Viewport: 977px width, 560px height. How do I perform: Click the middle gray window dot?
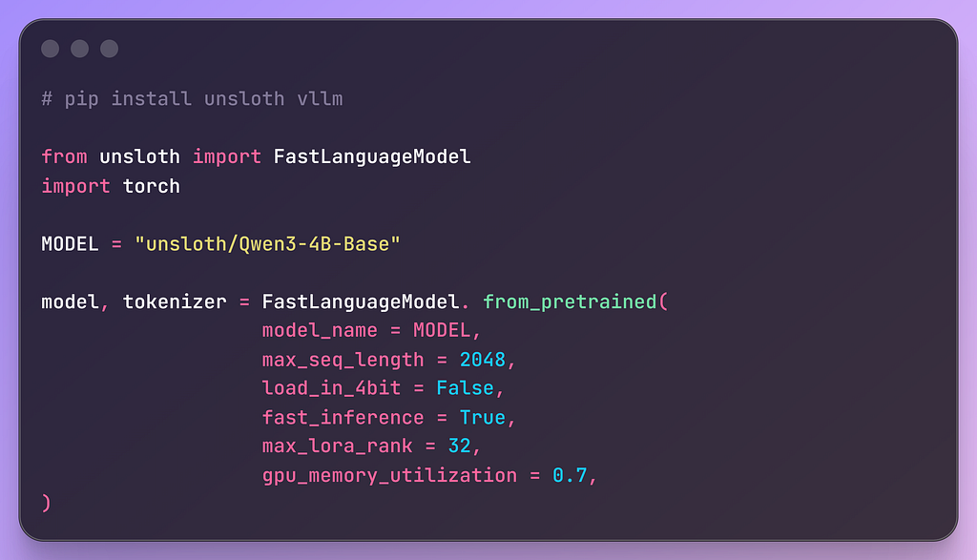point(80,49)
